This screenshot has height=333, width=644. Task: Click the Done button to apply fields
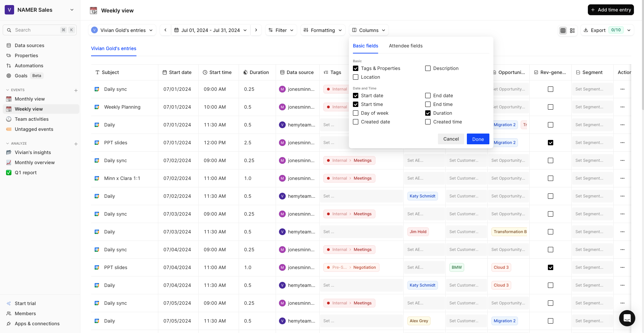(x=478, y=139)
